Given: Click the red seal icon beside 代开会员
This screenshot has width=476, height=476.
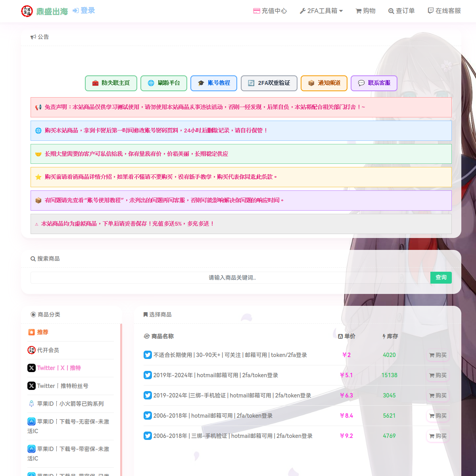Looking at the screenshot, I should pos(31,350).
